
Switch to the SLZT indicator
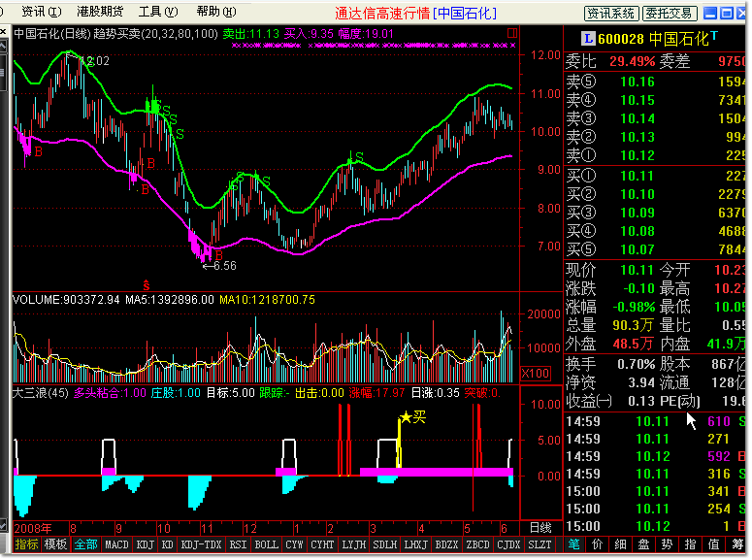[x=540, y=544]
